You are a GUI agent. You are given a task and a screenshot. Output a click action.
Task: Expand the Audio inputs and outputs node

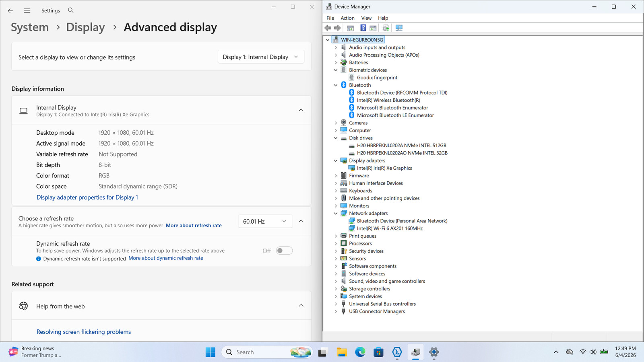click(336, 47)
